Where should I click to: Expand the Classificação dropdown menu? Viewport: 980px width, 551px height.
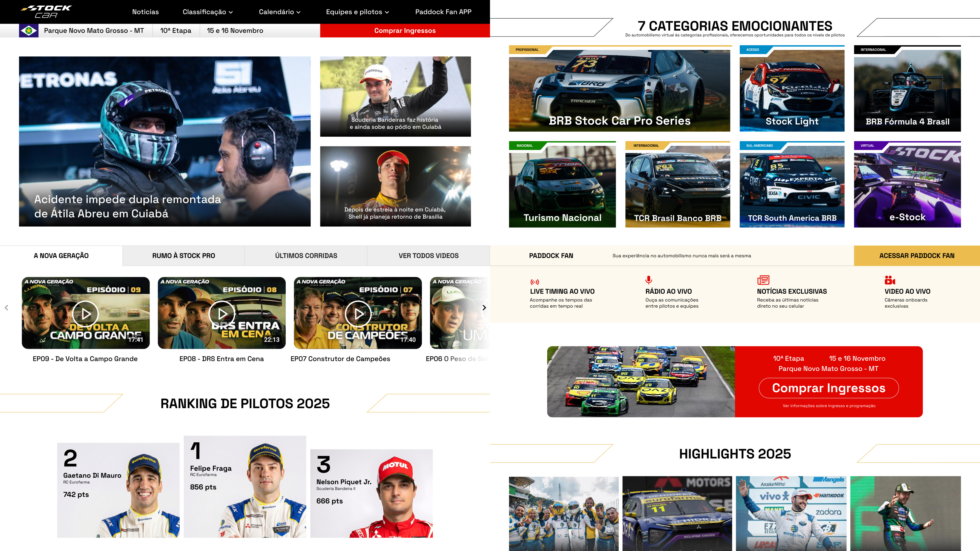208,12
